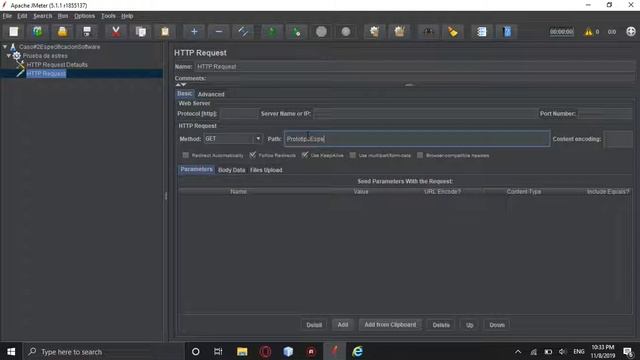Open the File menu

7,16
